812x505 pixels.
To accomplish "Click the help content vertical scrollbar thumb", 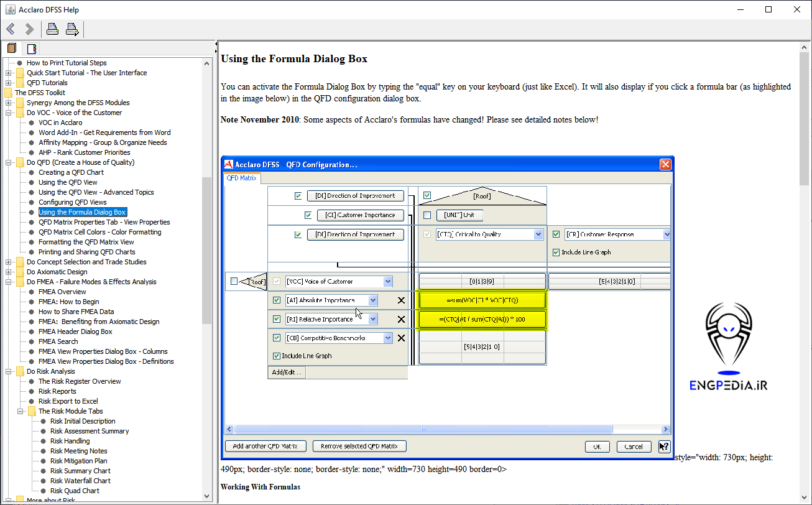I will (805, 118).
